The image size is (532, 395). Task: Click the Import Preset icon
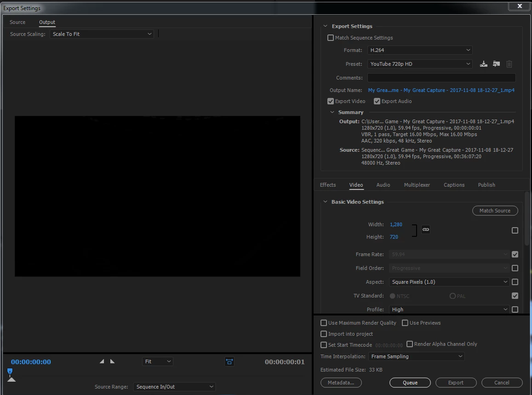(x=497, y=64)
